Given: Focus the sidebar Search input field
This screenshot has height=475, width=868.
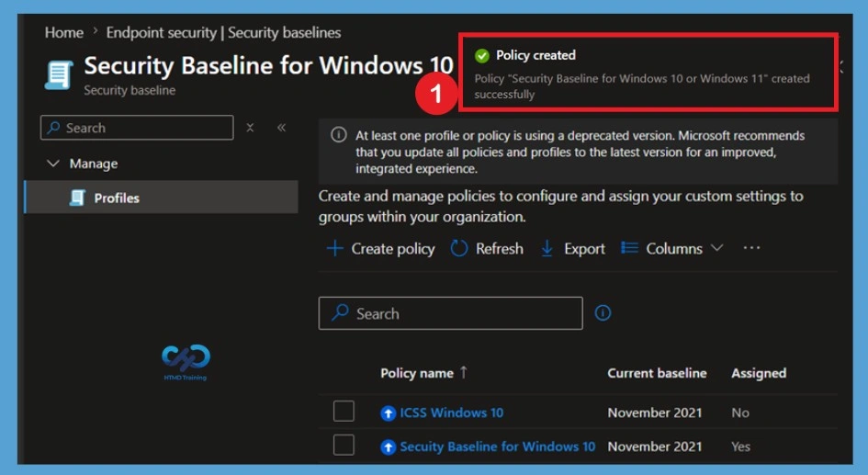Looking at the screenshot, I should pos(137,128).
